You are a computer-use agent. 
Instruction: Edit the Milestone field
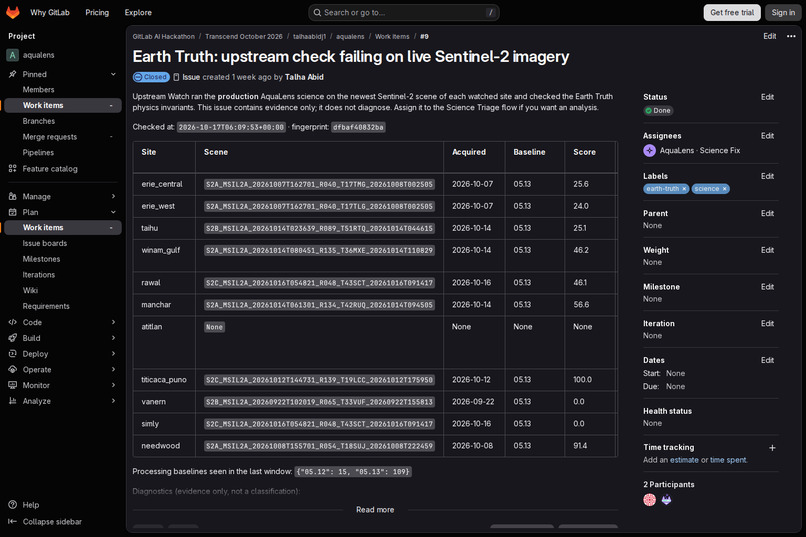pos(767,287)
